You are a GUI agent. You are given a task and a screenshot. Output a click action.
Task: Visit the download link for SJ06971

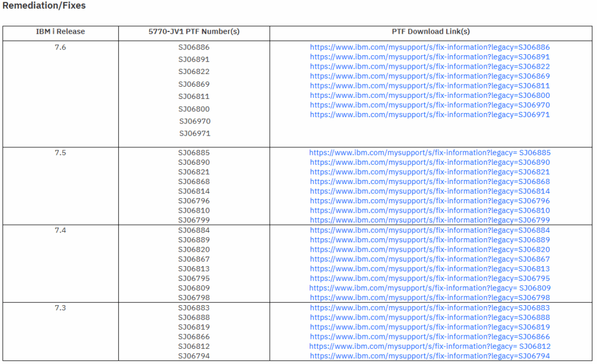pyautogui.click(x=430, y=115)
